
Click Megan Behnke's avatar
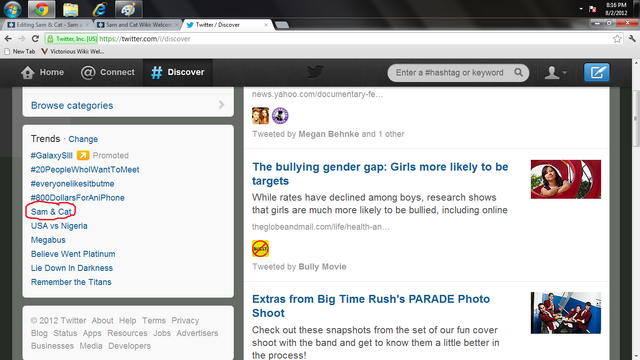[260, 116]
